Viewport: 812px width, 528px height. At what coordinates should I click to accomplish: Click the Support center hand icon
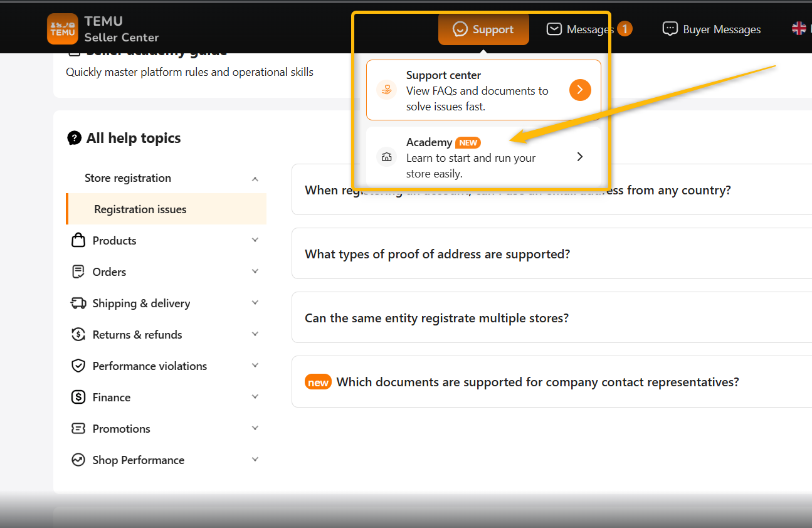[387, 90]
